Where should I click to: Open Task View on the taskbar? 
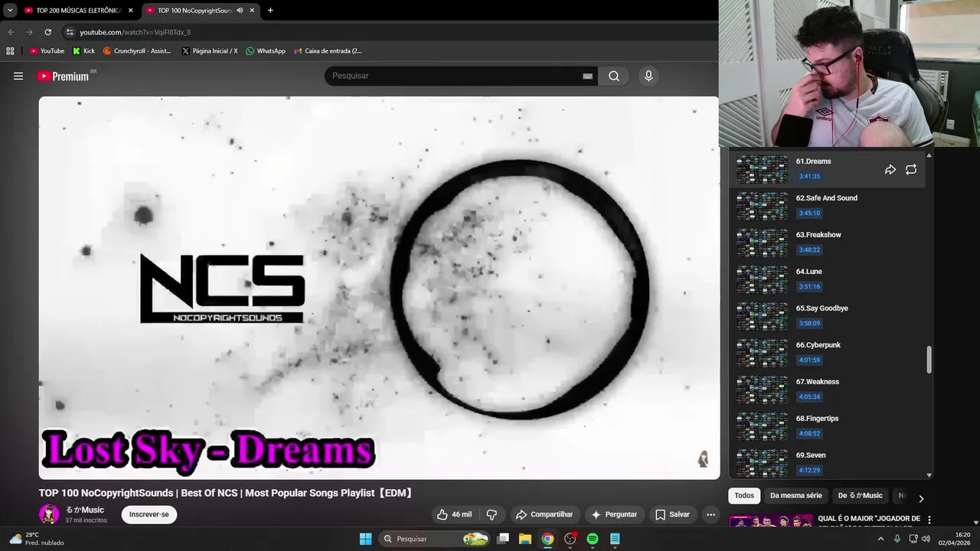tap(503, 539)
